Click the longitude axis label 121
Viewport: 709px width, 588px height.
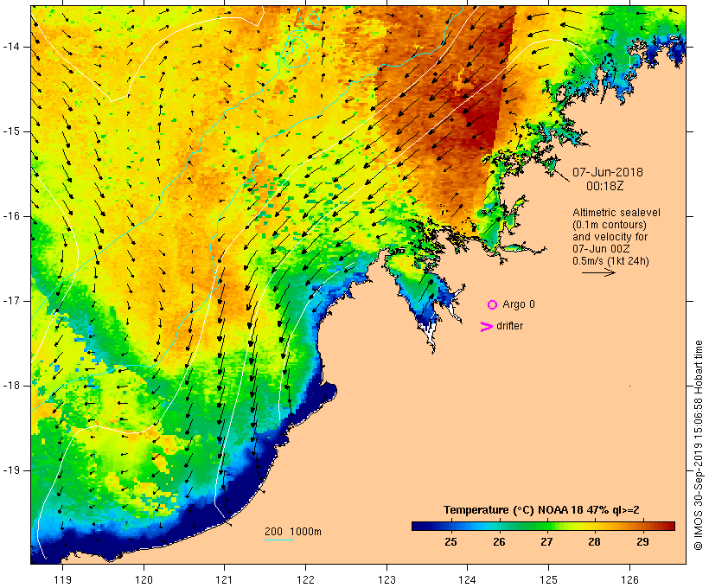(x=224, y=579)
